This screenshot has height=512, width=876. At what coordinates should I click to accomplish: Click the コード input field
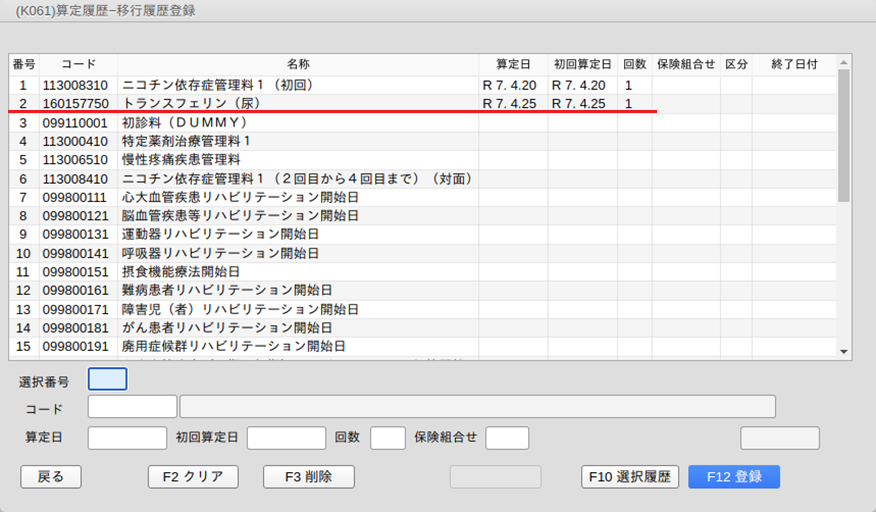tap(132, 406)
